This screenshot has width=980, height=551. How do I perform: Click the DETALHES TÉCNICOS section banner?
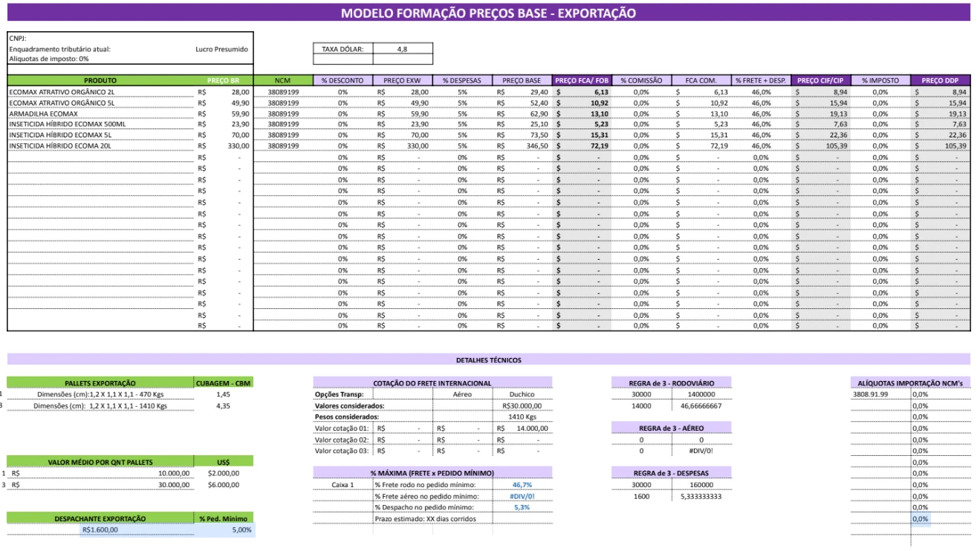tap(489, 360)
